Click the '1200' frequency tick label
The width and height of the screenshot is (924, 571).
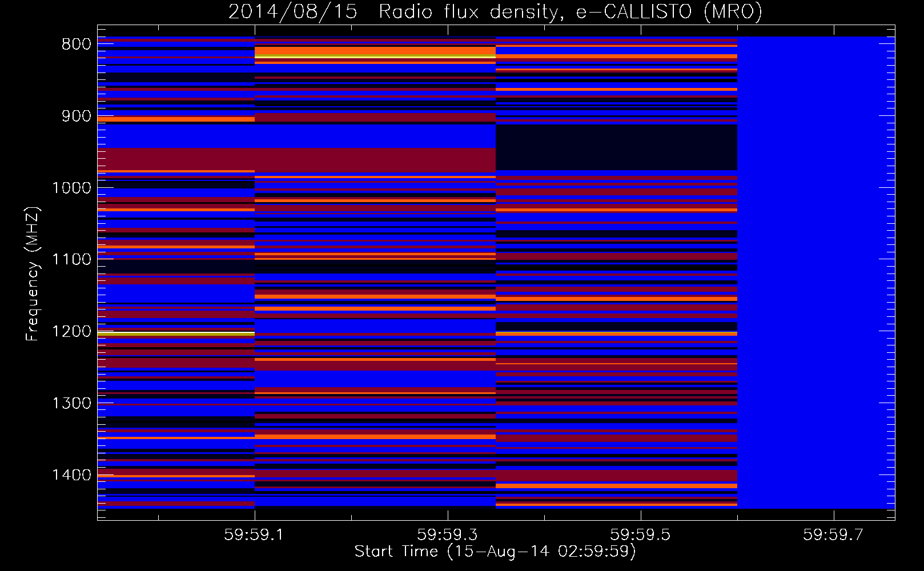point(71,331)
